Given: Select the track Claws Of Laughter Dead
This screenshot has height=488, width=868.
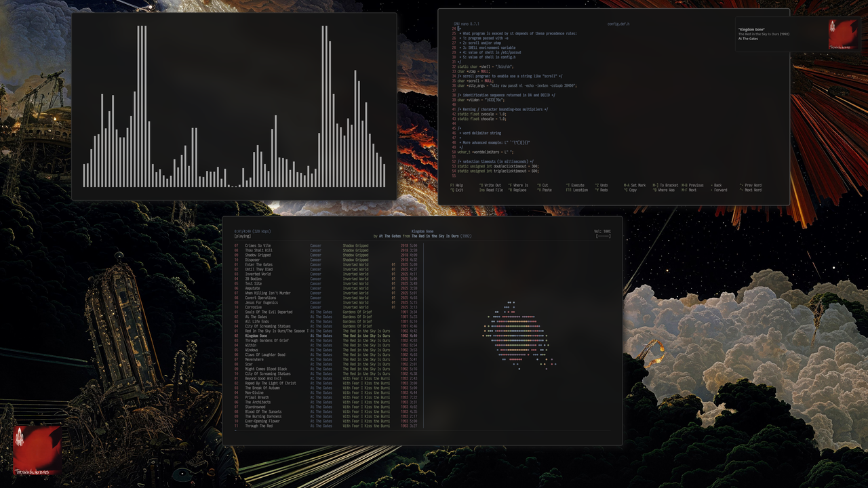Looking at the screenshot, I should [325, 354].
